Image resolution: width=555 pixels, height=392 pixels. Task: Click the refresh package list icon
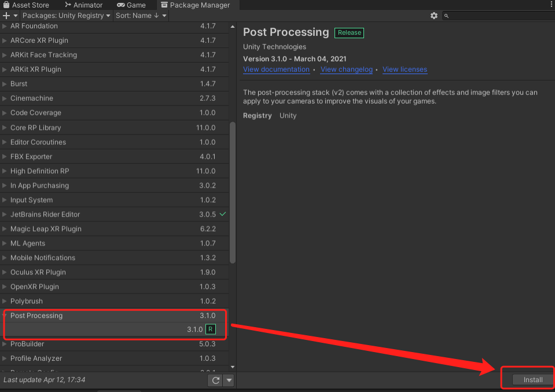215,380
